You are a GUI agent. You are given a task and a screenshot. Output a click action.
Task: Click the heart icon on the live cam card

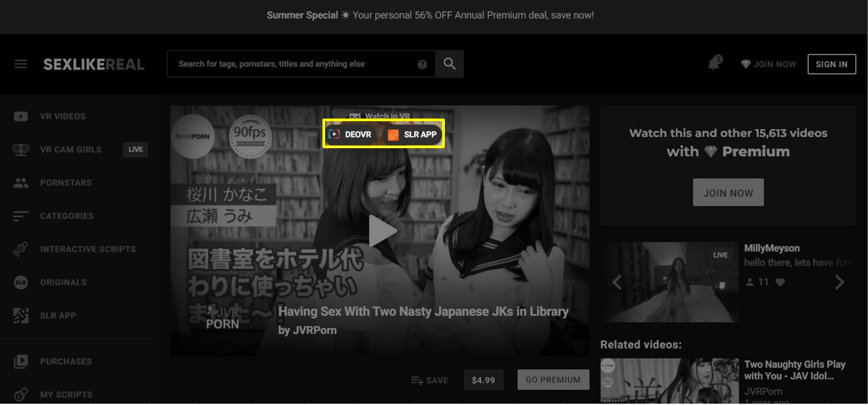coord(780,282)
